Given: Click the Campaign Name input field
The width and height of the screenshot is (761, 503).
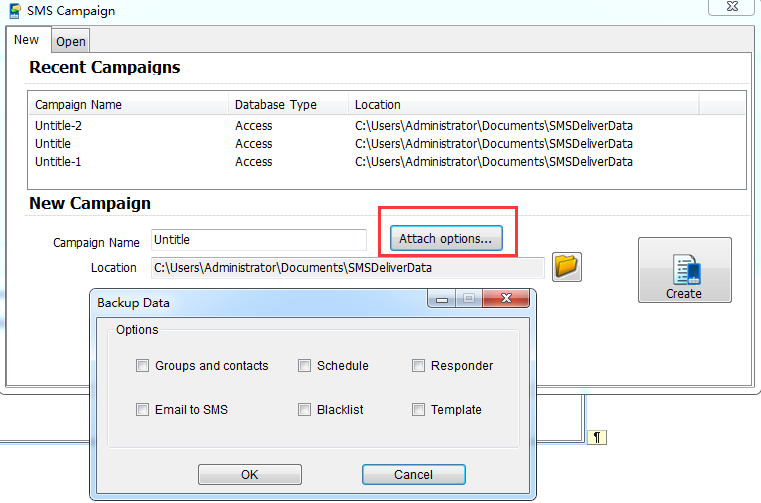Looking at the screenshot, I should point(259,240).
